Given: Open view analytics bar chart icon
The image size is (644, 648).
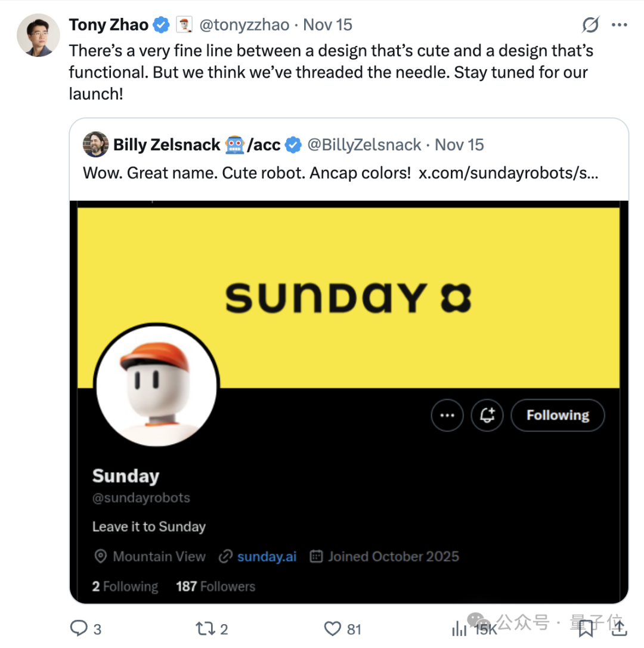Looking at the screenshot, I should coord(460,628).
